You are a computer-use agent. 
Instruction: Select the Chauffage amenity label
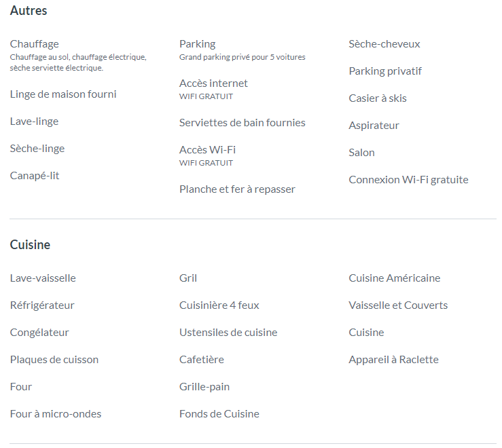(34, 44)
